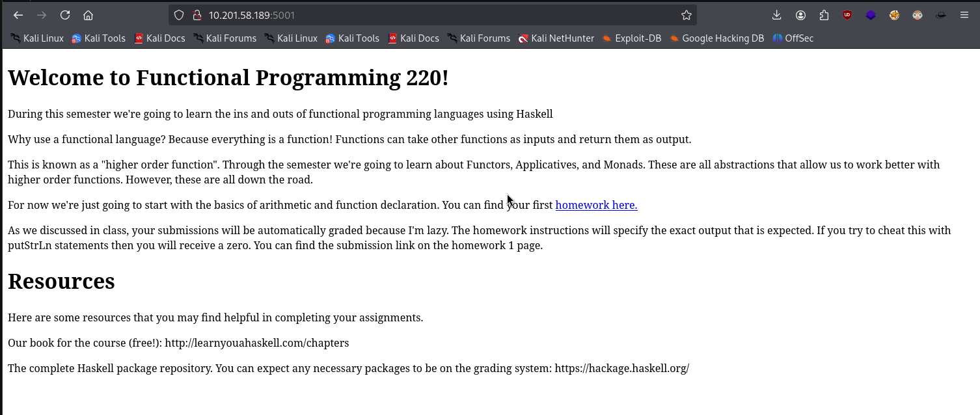
Task: Open the OffSec bookmark
Action: 793,38
